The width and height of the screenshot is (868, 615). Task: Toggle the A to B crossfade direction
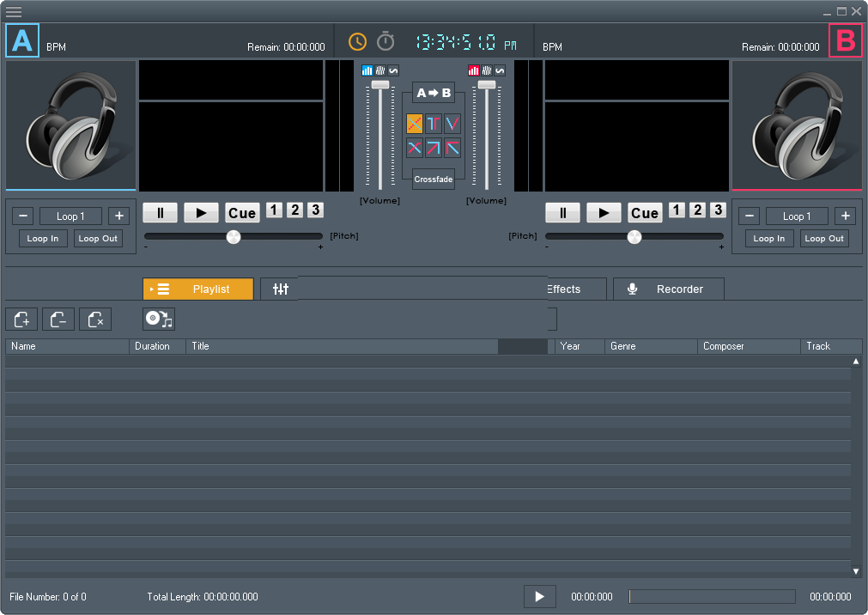(x=434, y=92)
